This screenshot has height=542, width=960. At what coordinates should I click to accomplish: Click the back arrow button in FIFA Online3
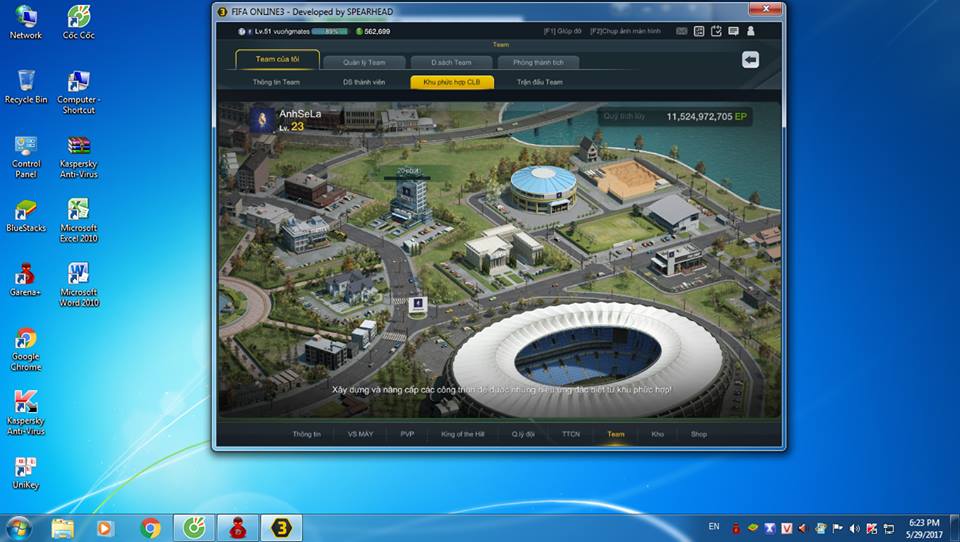tap(750, 59)
